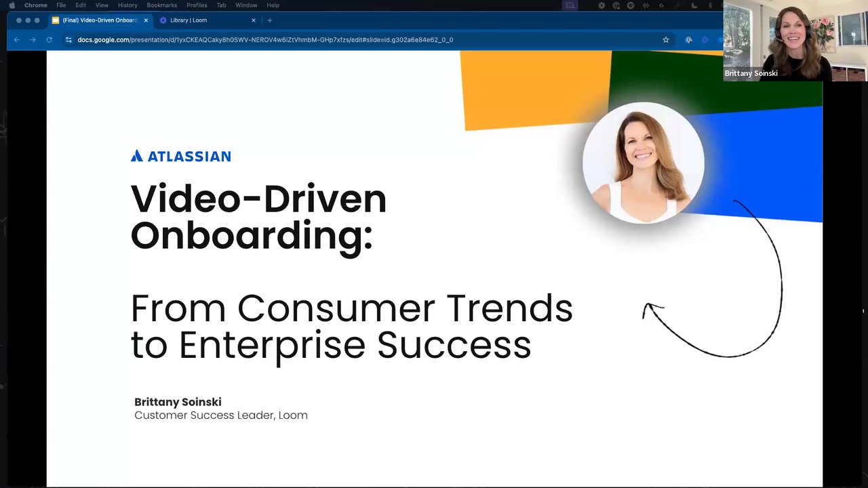
Task: Open the Tab menu
Action: [x=221, y=5]
